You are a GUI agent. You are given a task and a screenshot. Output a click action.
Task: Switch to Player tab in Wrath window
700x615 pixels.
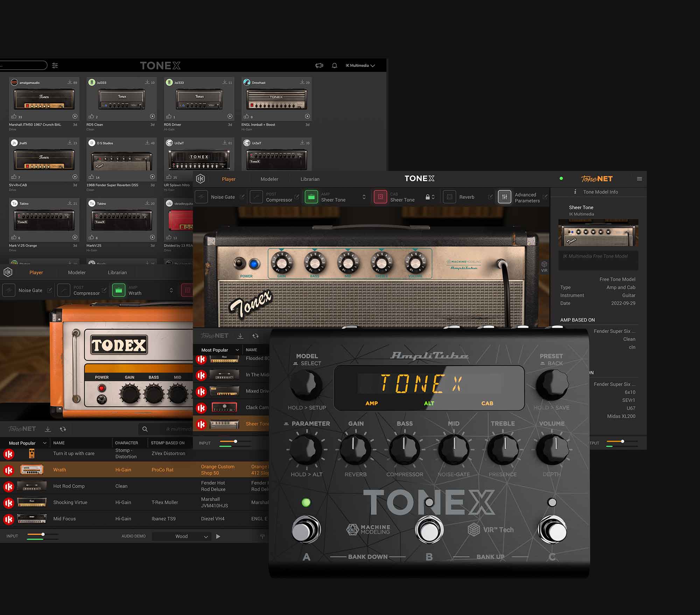tap(36, 272)
